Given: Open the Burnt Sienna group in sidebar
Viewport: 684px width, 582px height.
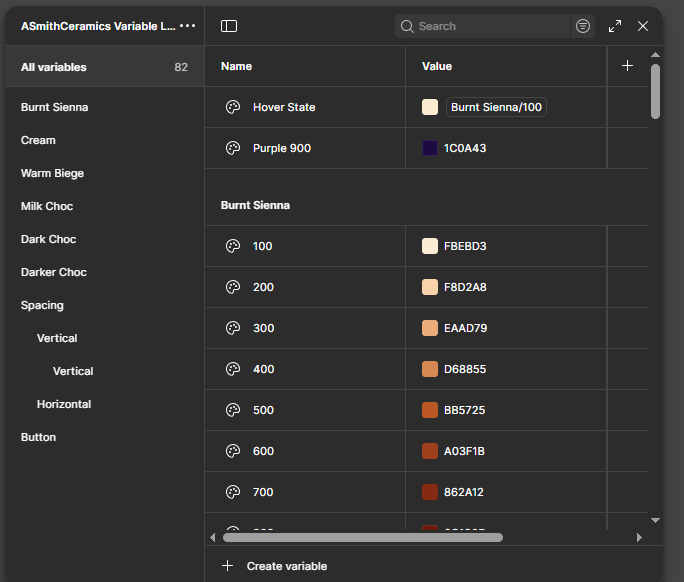Looking at the screenshot, I should [x=55, y=107].
